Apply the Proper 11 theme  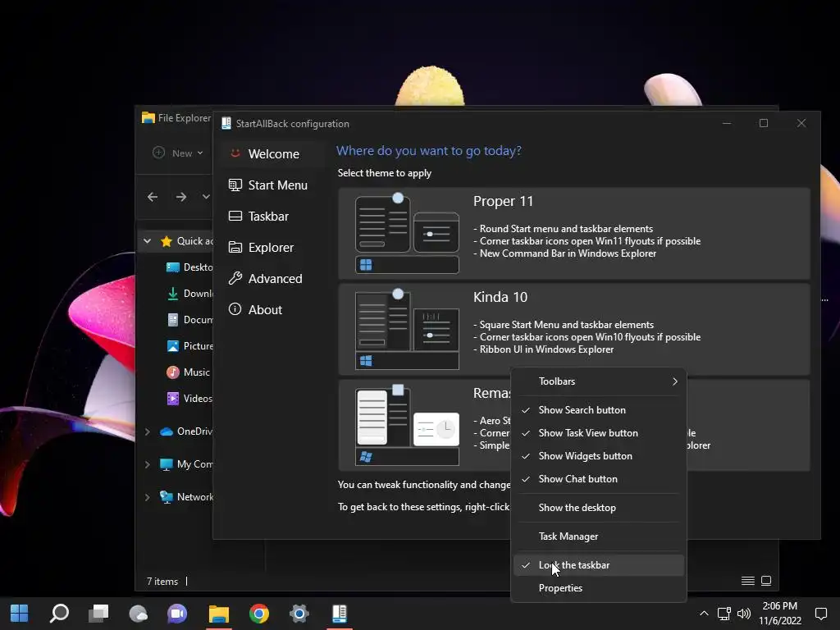573,233
